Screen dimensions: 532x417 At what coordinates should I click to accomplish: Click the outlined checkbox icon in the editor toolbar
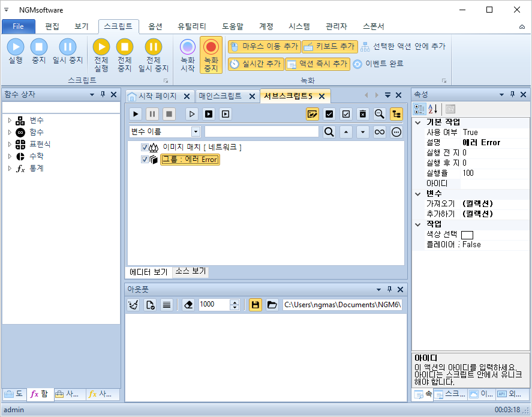coord(345,114)
